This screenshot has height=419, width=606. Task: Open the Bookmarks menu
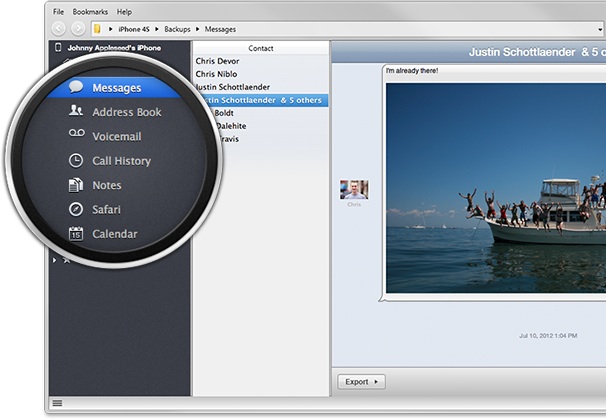90,11
